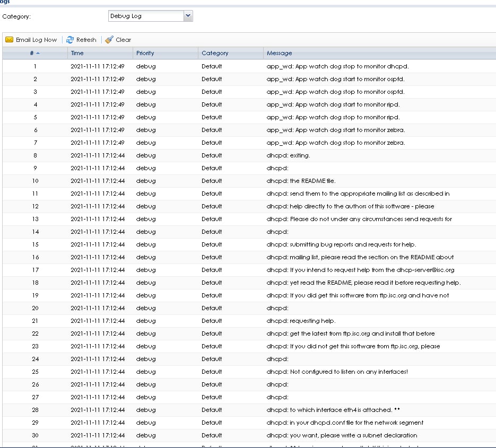Sort by the Message column header
Image resolution: width=496 pixels, height=448 pixels.
[279, 53]
